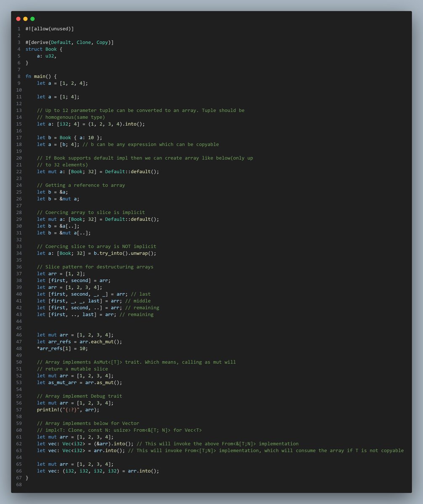Click 'Array implements below for Vector' comment
The height and width of the screenshot is (504, 423).
click(x=88, y=423)
